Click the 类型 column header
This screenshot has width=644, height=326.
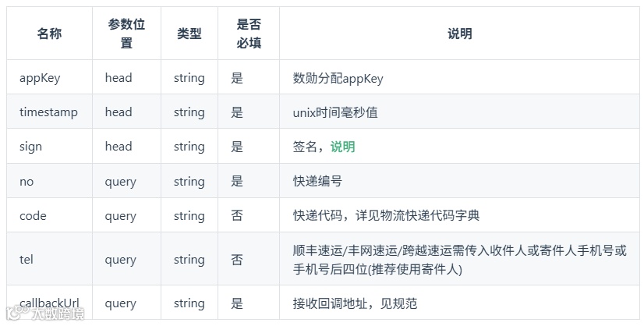click(189, 34)
